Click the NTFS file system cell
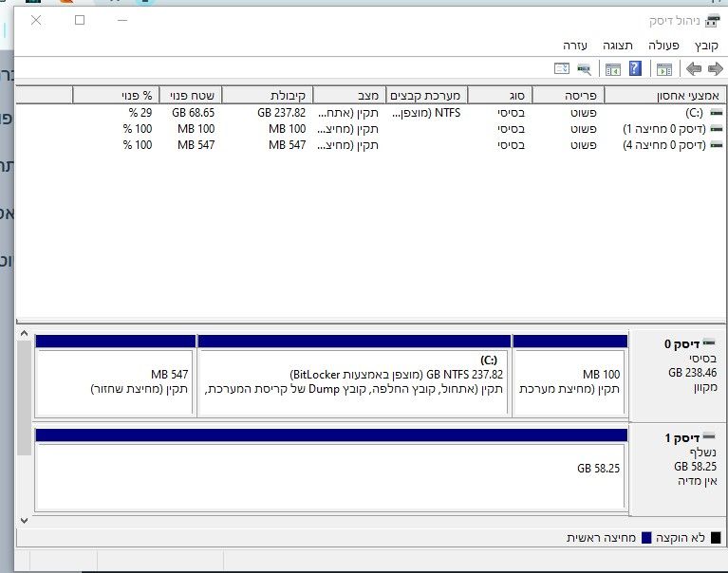Screen dimensions: 728x573 click(426, 113)
